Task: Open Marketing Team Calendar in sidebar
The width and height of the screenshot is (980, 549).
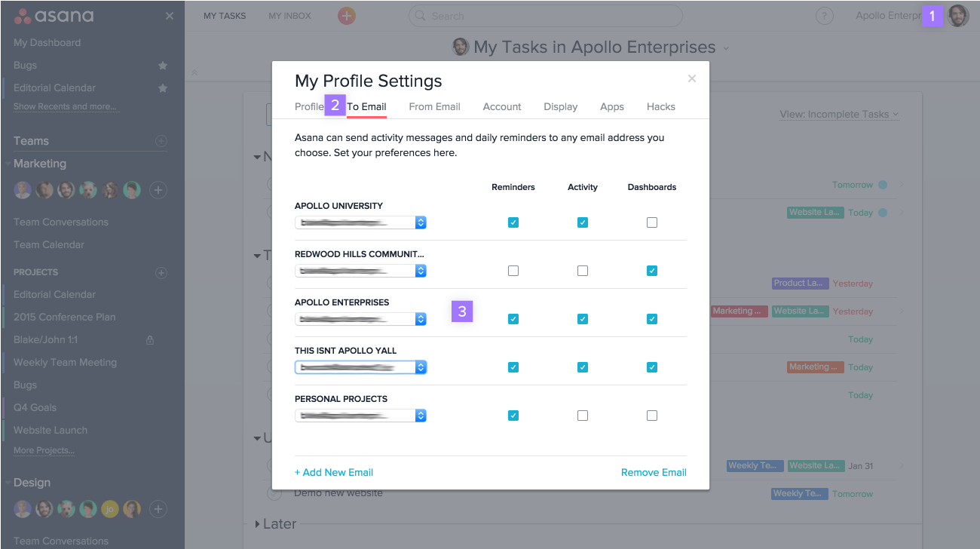Action: tap(49, 245)
